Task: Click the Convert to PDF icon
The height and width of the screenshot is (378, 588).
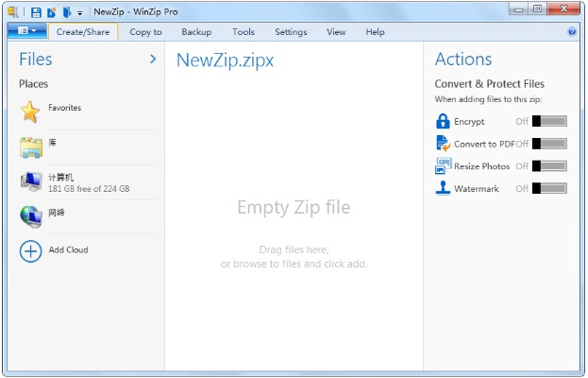Action: tap(443, 144)
